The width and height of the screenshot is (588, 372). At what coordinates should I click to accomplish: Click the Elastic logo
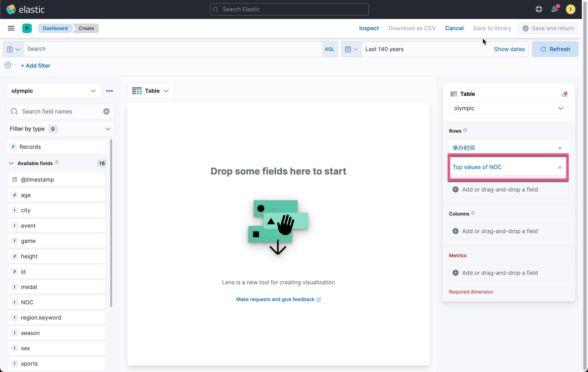click(x=25, y=9)
